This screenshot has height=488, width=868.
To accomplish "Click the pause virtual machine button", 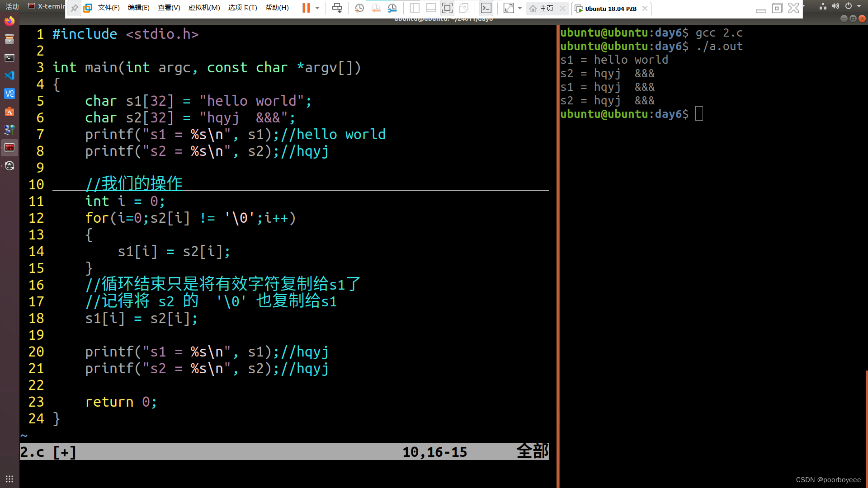I will [306, 8].
